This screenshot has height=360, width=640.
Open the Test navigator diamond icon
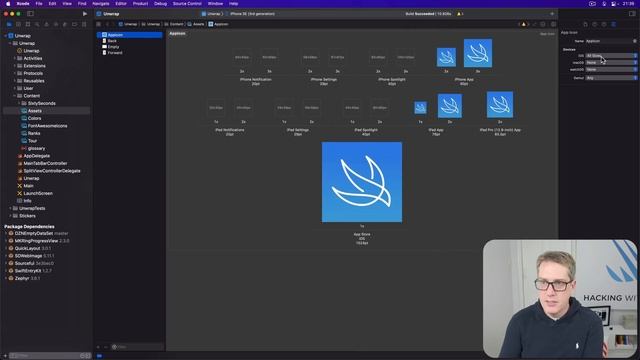56,24
